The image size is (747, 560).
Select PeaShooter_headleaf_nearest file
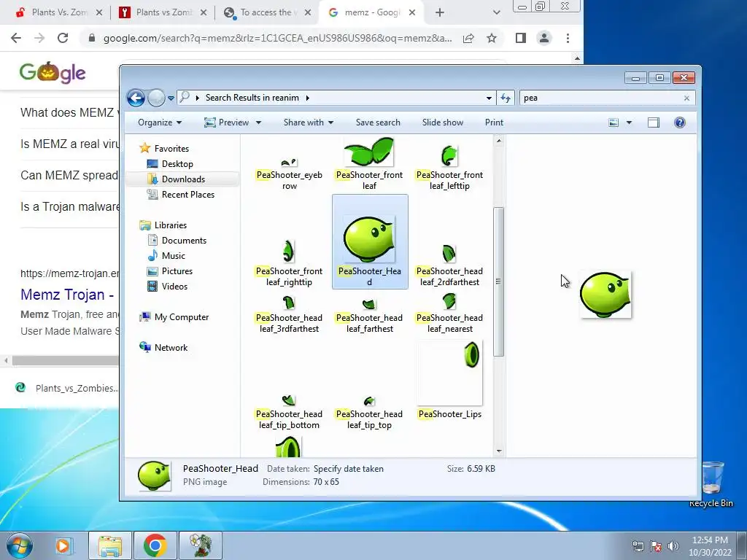coord(449,313)
